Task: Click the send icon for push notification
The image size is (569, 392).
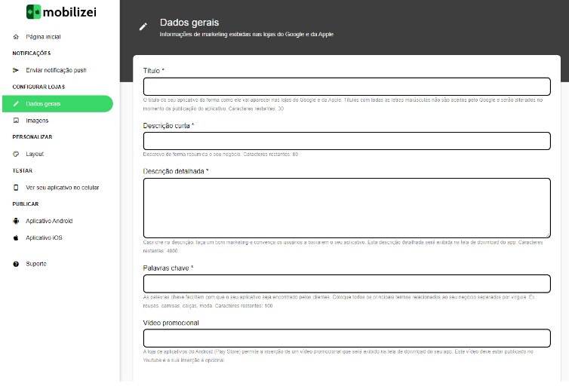Action: (x=16, y=70)
